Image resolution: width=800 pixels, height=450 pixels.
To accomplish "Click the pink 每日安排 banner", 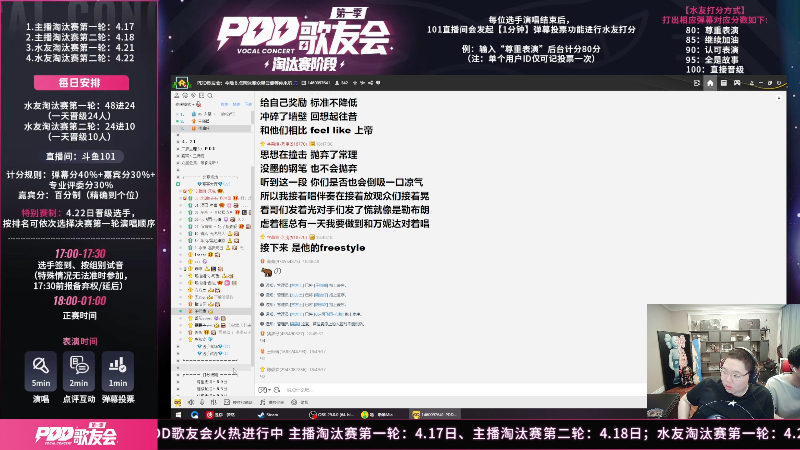I will 81,83.
